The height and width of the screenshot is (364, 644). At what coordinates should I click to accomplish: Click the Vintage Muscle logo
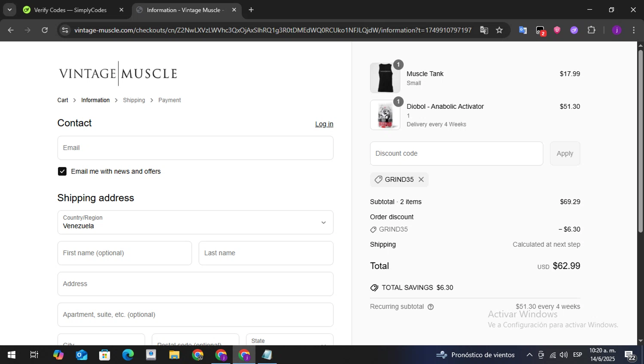click(118, 73)
